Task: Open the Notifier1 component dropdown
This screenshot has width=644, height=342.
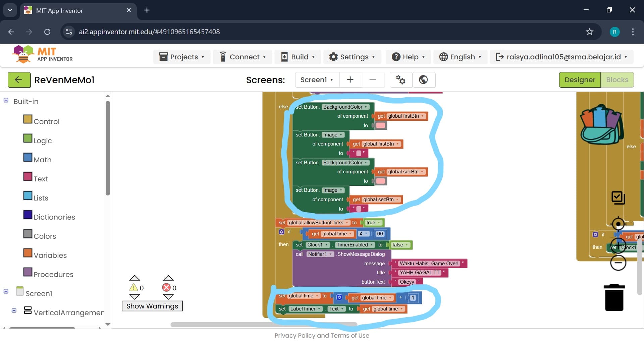Action: [320, 254]
